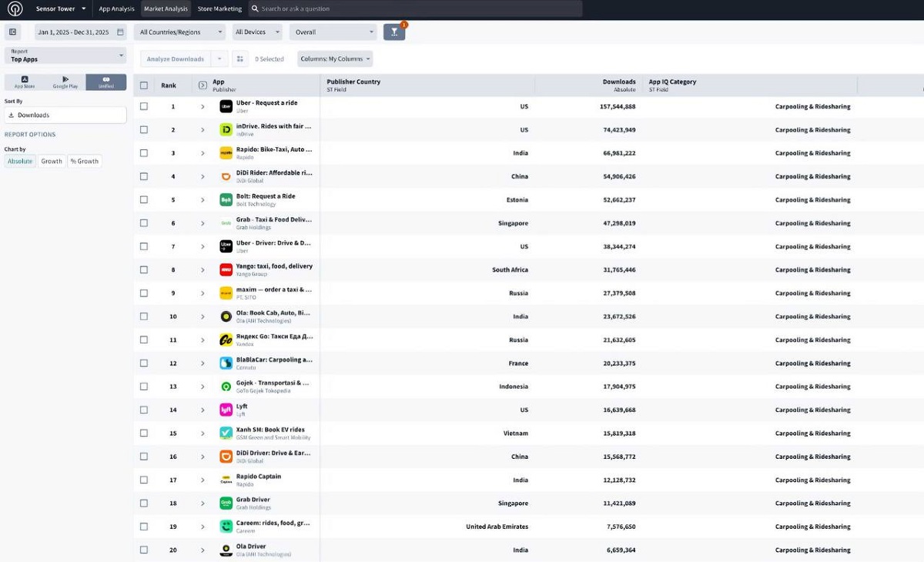Select the % Growth chart option
Image resolution: width=924 pixels, height=562 pixels.
85,162
